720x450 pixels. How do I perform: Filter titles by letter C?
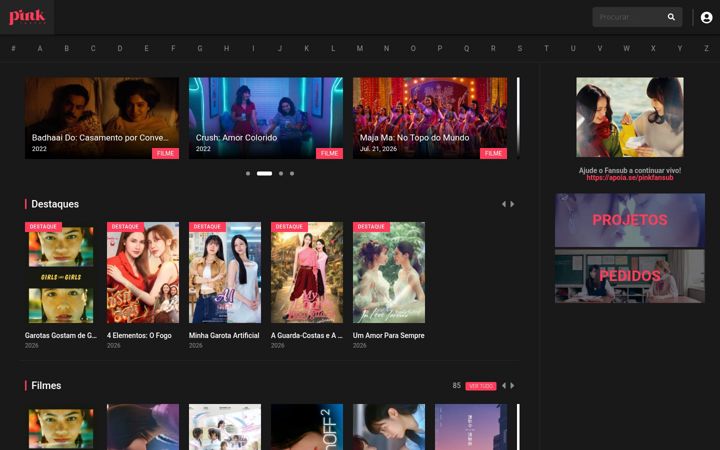pyautogui.click(x=93, y=48)
